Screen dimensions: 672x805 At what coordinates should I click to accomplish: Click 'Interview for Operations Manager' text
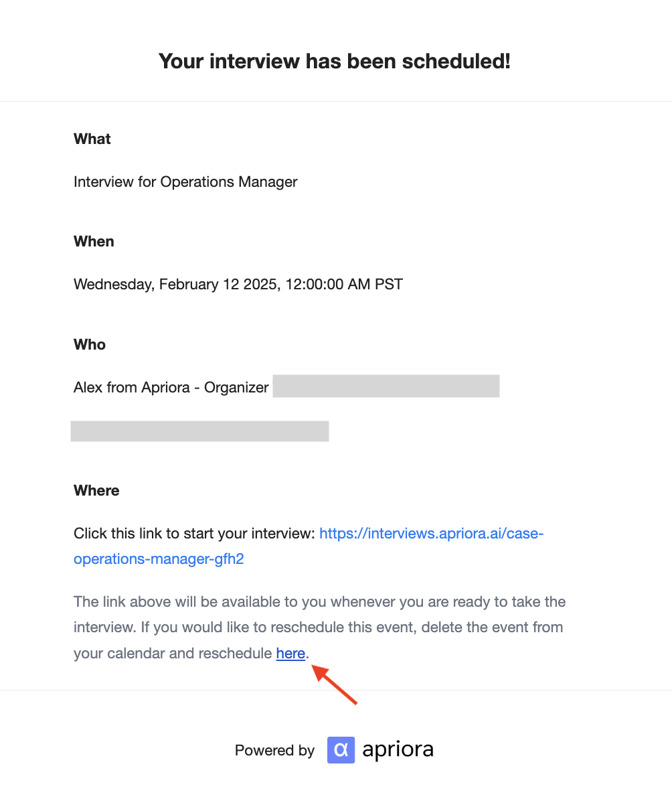[185, 181]
